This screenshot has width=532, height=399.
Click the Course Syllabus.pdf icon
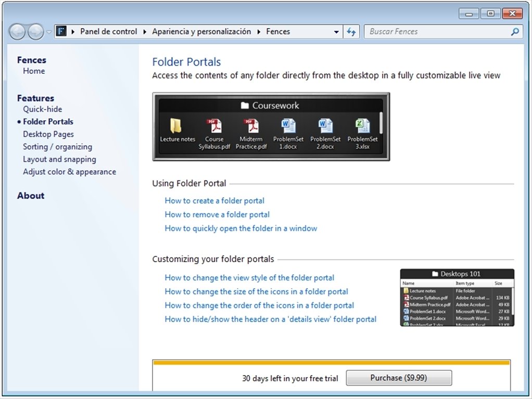[214, 126]
